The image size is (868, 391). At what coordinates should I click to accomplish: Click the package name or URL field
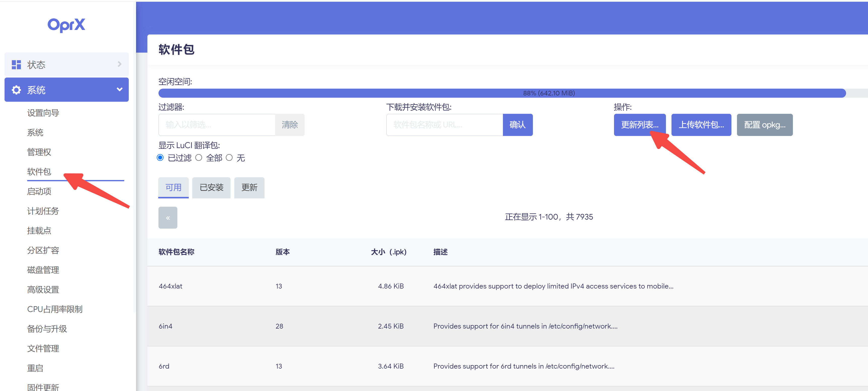click(444, 125)
